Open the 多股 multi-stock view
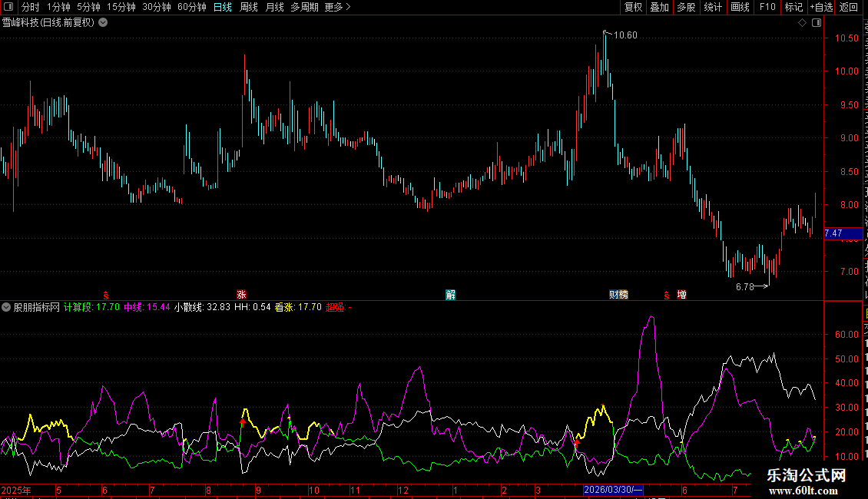The image size is (868, 499). 686,7
